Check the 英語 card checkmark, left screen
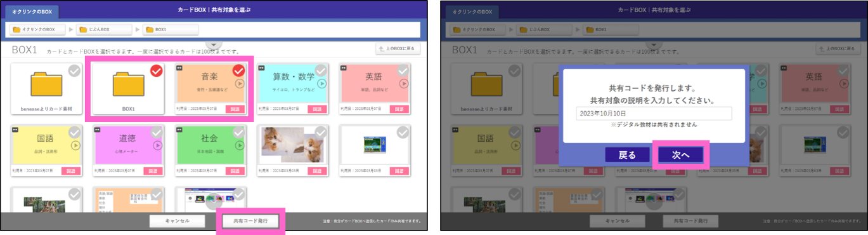 [x=403, y=70]
